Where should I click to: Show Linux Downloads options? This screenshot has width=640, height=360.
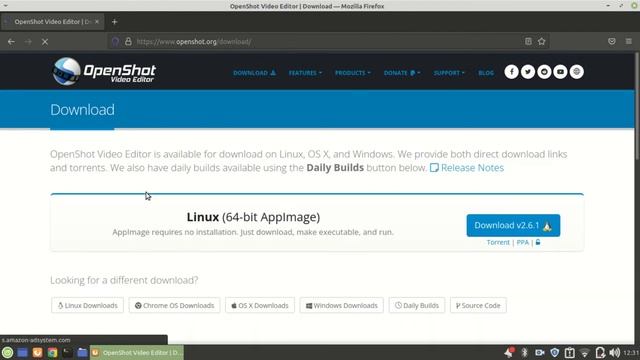(x=87, y=305)
